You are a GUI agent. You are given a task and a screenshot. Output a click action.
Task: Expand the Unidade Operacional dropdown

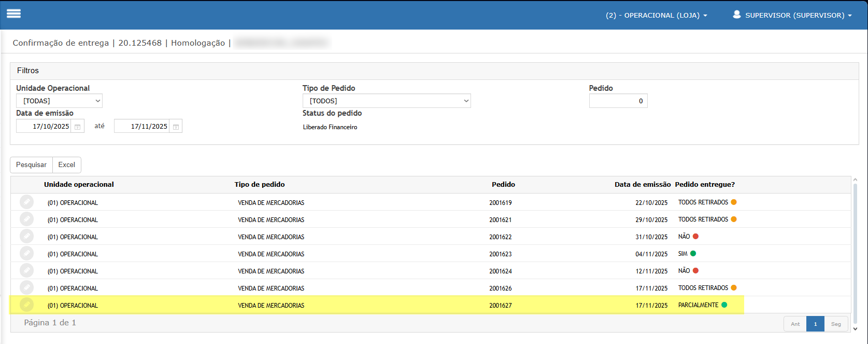(59, 101)
